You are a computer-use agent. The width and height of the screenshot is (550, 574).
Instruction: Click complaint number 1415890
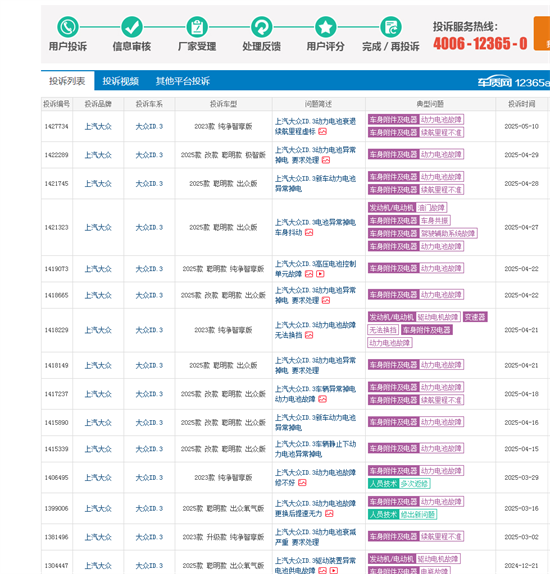pyautogui.click(x=56, y=422)
